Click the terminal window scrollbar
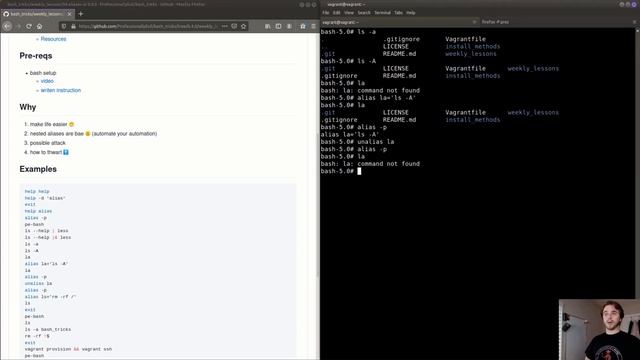Viewport: 640px width, 360px height. [x=638, y=163]
